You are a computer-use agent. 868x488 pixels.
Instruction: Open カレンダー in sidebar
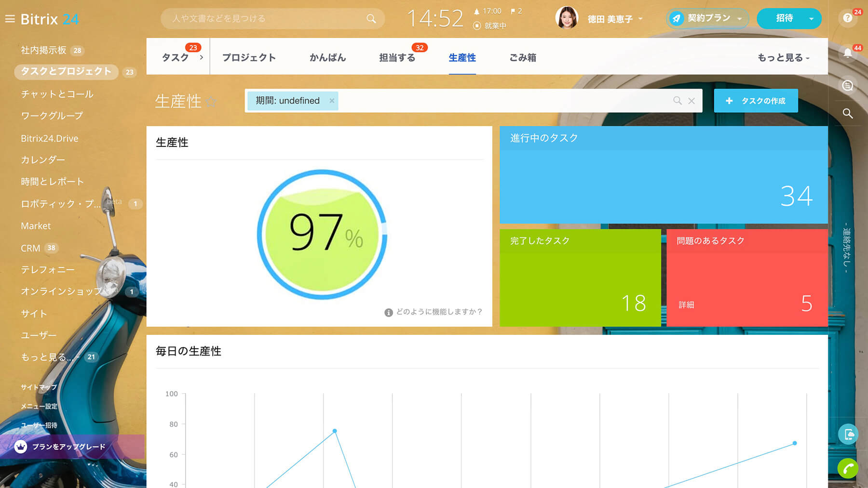tap(42, 159)
